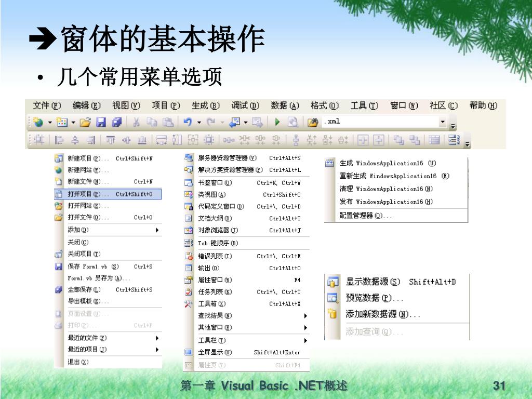Open dropdown arrow beside Add New Item icon
This screenshot has width=532, height=399.
tap(73, 122)
